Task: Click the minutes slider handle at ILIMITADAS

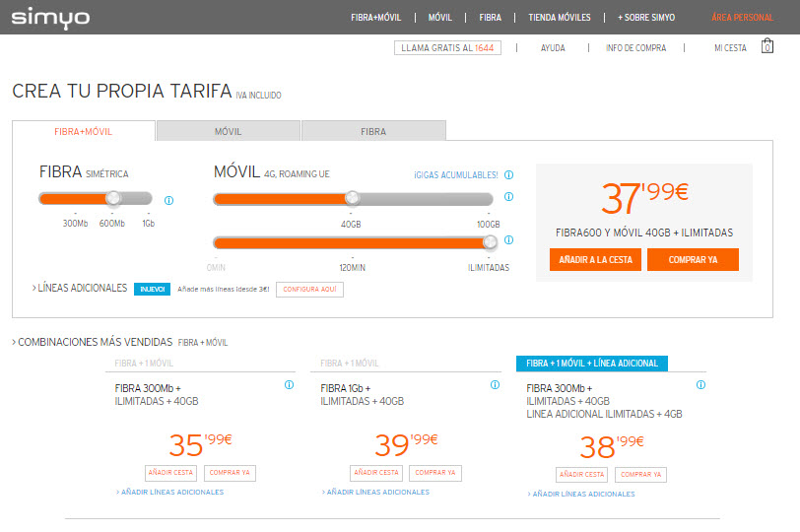Action: coord(490,242)
